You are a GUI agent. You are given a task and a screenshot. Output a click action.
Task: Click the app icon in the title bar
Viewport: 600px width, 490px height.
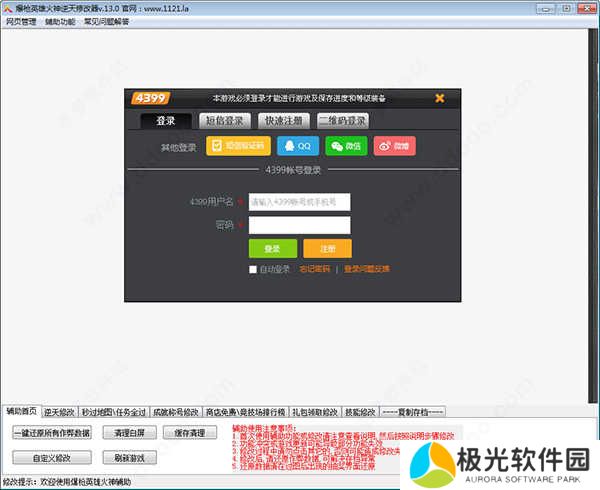click(8, 7)
